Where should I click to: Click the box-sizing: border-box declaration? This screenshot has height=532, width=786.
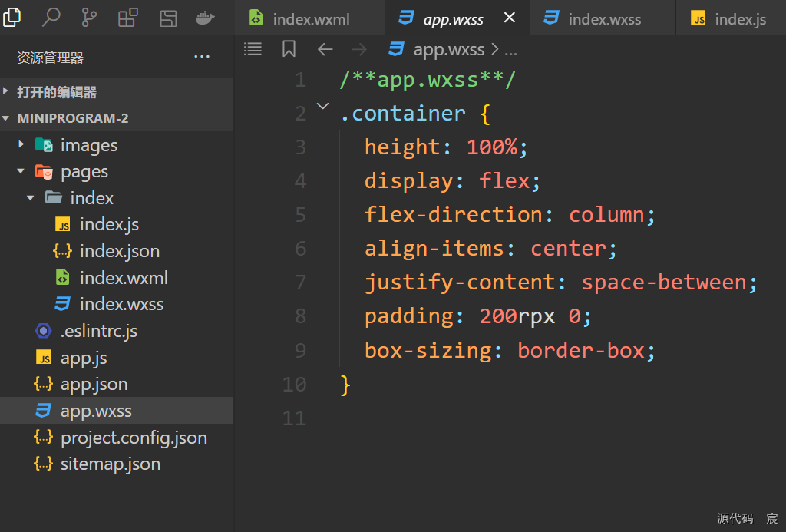tap(510, 351)
